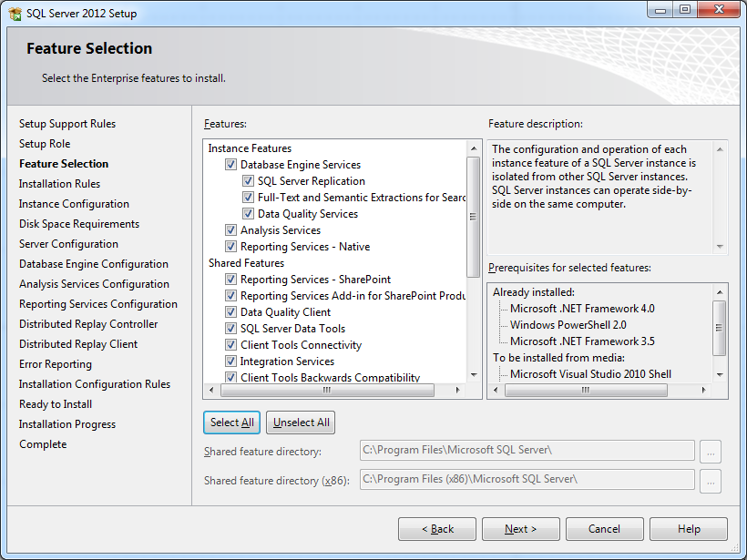Toggle Client Tools Connectivity checkbox
The image size is (747, 560).
click(231, 345)
